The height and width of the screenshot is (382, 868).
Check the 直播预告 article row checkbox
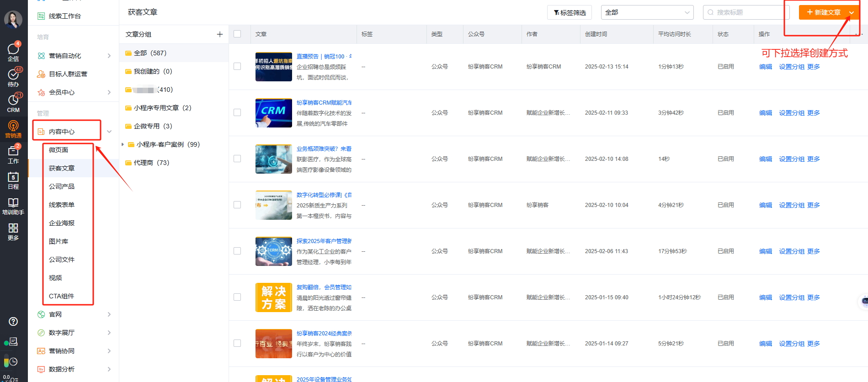(x=237, y=66)
